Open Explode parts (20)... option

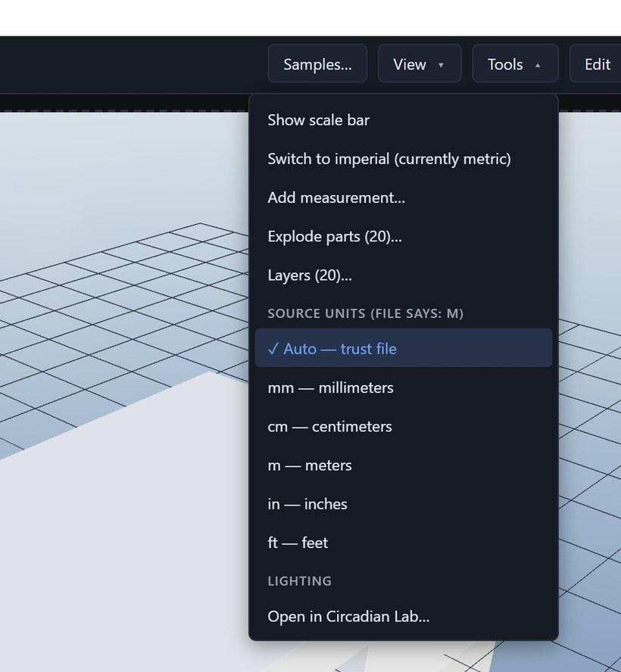pyautogui.click(x=404, y=237)
